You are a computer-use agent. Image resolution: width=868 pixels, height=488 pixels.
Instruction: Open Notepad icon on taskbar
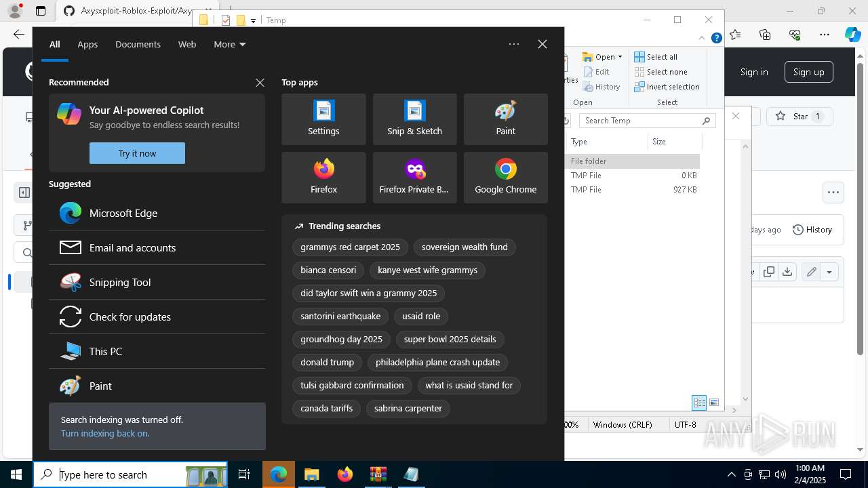tap(411, 474)
